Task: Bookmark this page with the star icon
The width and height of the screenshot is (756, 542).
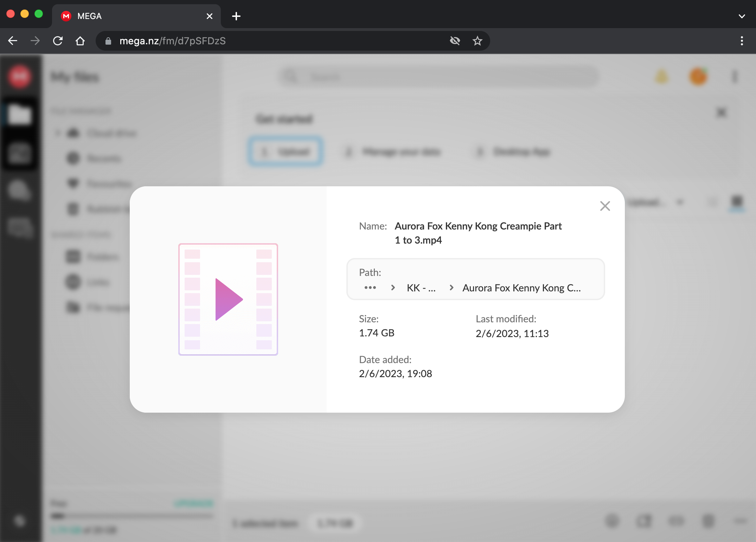Action: (477, 41)
